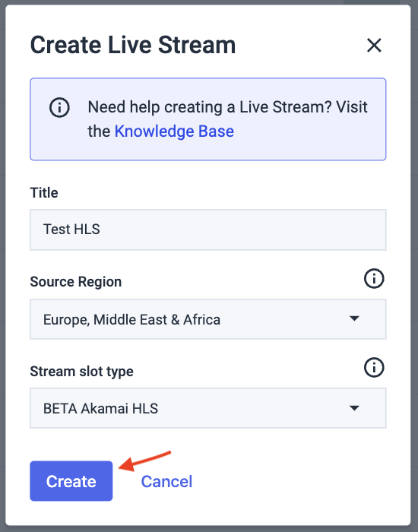Click the Stream slot type caret arrow
418x532 pixels.
click(x=354, y=408)
